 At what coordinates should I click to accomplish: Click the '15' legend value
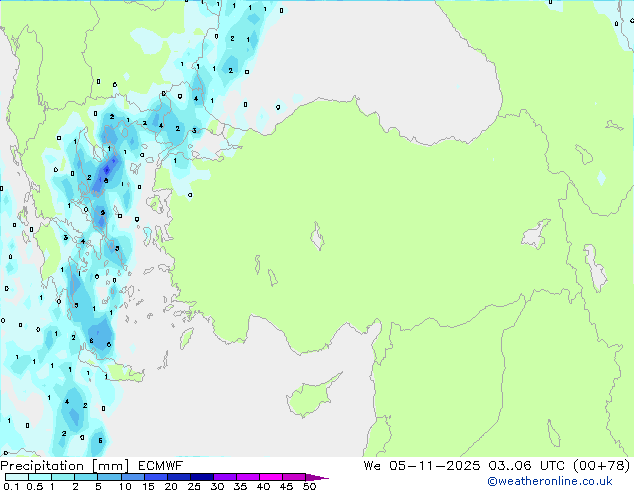(148, 486)
